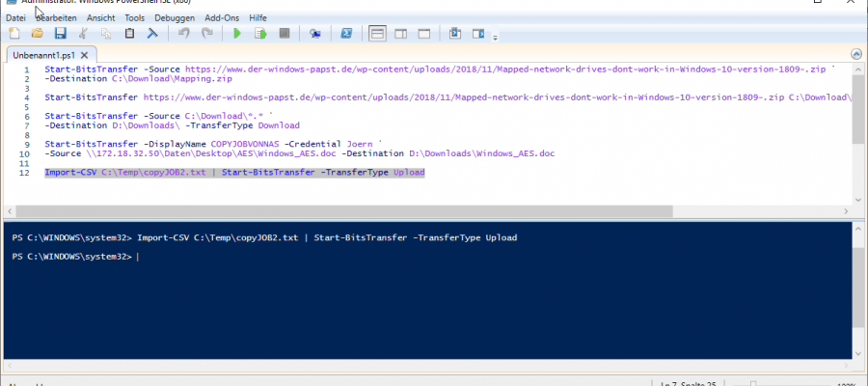The width and height of the screenshot is (868, 386).
Task: Click the Run Selection icon
Action: coord(260,34)
